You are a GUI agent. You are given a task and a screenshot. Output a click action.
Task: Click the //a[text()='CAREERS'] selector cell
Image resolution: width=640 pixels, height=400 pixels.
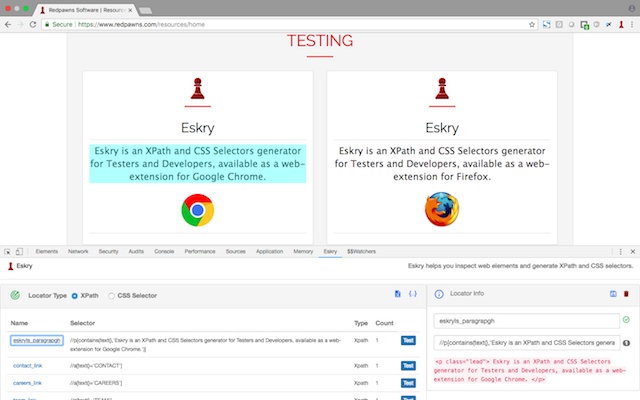[x=96, y=383]
